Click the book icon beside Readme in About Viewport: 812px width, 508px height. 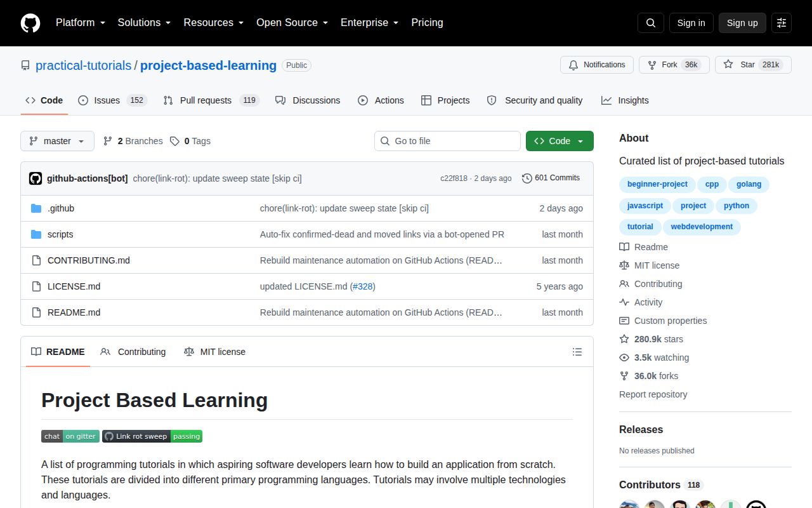[x=624, y=247]
